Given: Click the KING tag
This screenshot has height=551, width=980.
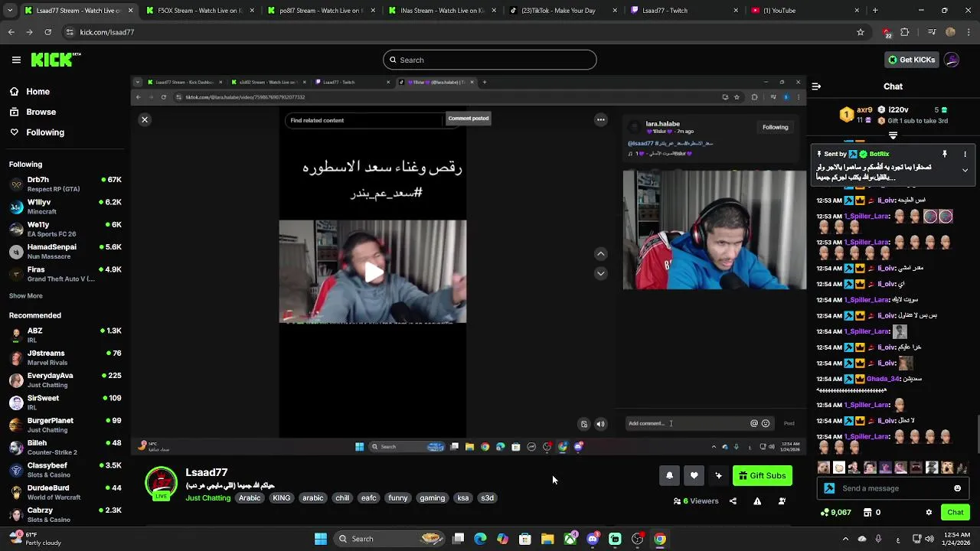Looking at the screenshot, I should point(281,497).
